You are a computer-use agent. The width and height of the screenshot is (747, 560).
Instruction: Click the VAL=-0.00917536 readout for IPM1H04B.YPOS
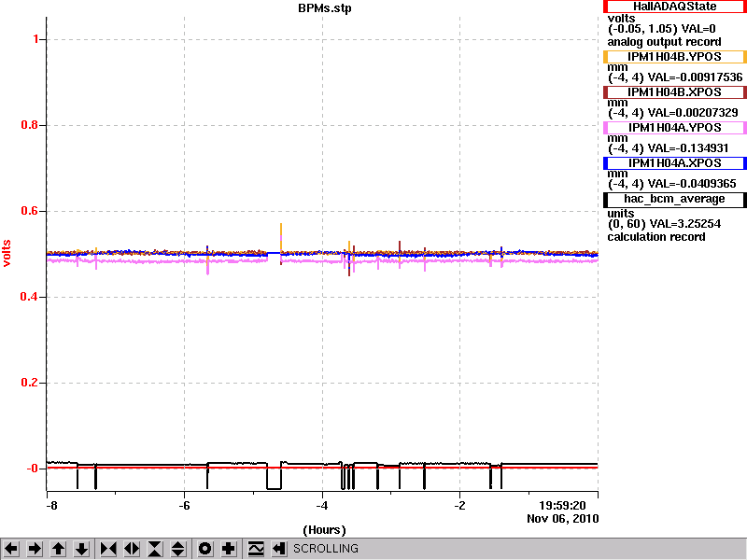pyautogui.click(x=695, y=77)
